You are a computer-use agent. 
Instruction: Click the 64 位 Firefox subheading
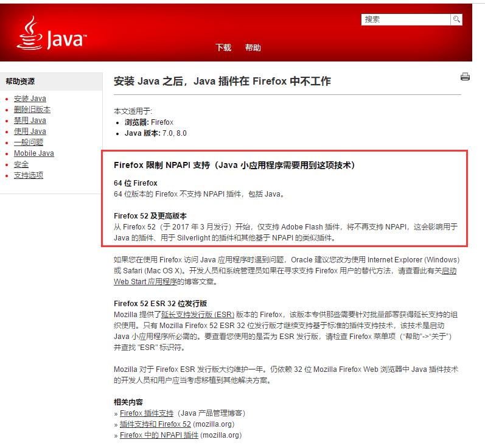(x=136, y=183)
